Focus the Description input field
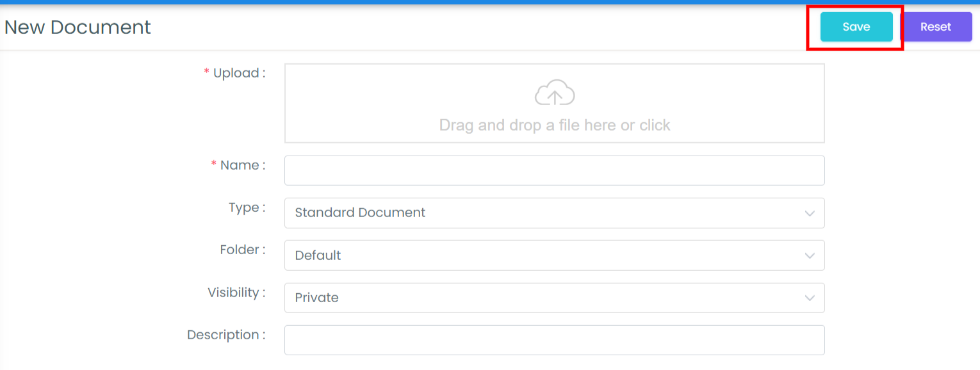 click(x=555, y=340)
